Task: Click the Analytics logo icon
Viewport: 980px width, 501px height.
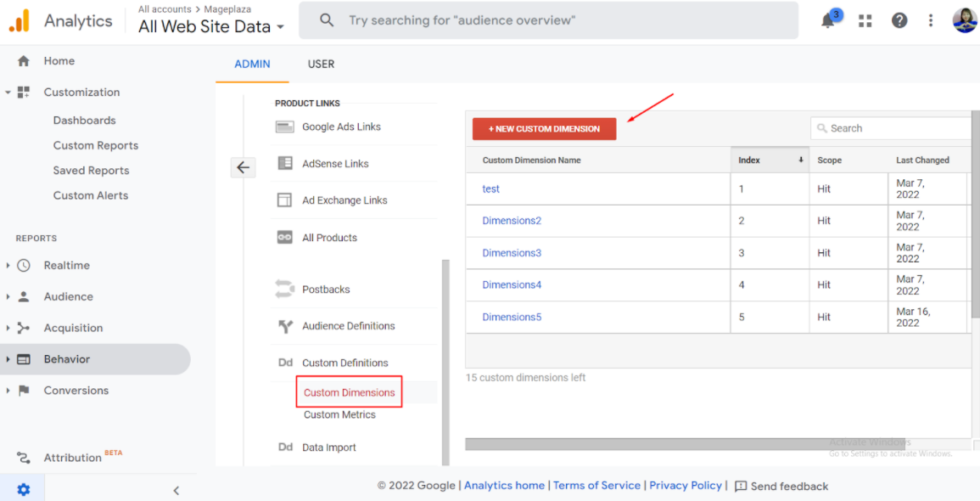Action: pyautogui.click(x=20, y=20)
